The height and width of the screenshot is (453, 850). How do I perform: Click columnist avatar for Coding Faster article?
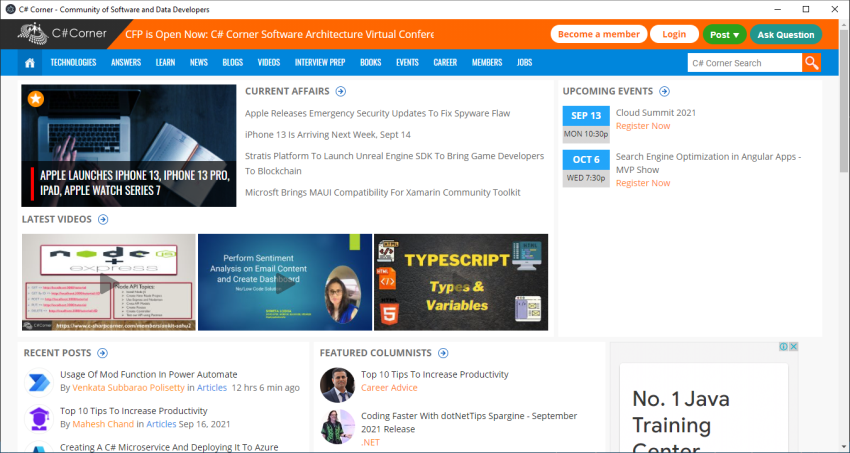coord(337,427)
